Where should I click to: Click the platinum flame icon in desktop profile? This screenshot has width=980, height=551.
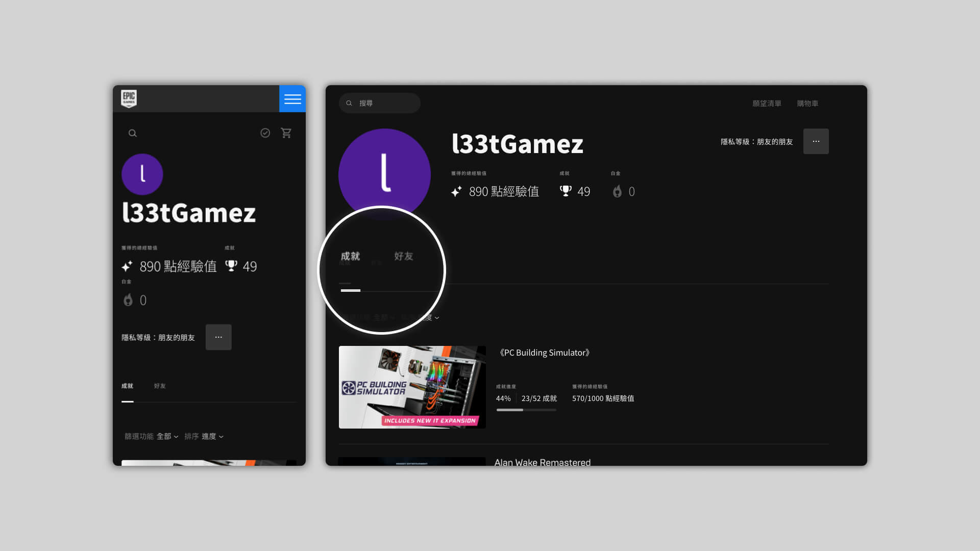click(617, 191)
